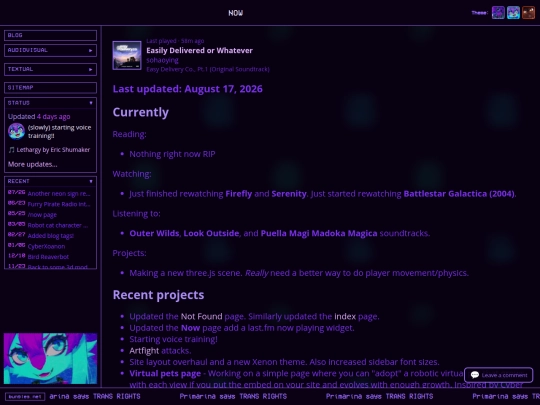Open the Not Found page link

[x=201, y=316]
